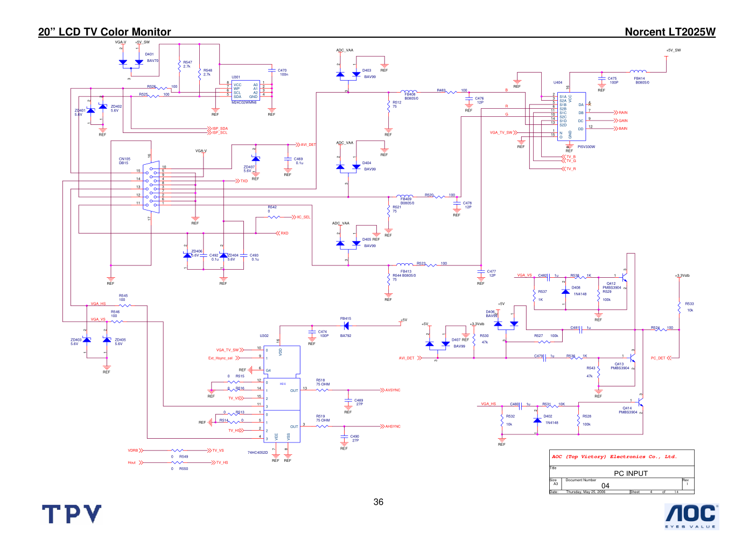Click the ZD405 5.6V zener label
This screenshot has width=756, height=534.
(120, 342)
